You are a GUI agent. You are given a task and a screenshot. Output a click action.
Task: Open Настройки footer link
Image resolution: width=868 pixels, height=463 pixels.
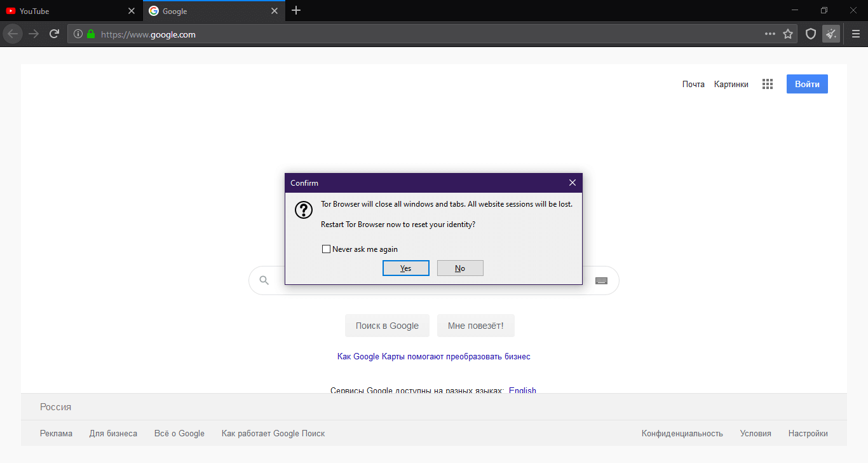(x=808, y=433)
